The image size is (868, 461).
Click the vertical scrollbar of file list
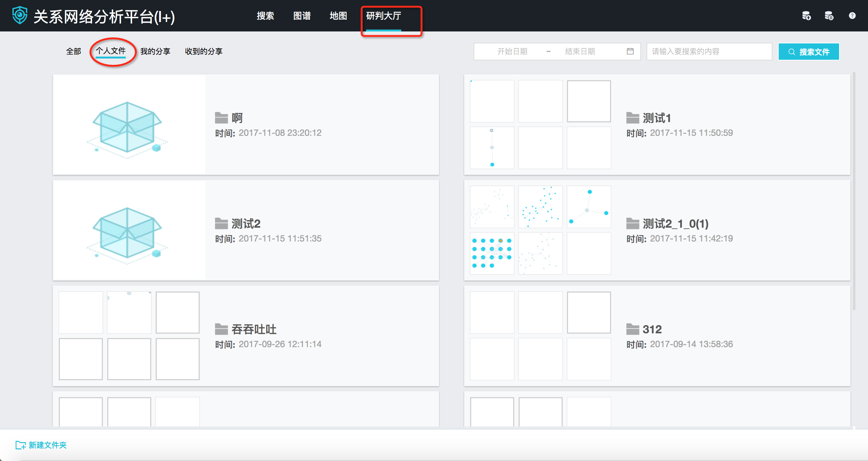854,190
